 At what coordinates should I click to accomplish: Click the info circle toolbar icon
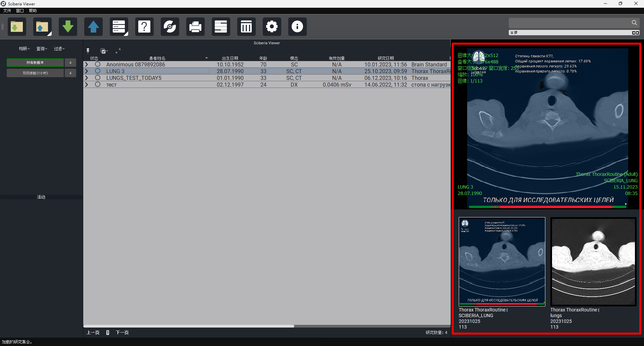tap(297, 27)
